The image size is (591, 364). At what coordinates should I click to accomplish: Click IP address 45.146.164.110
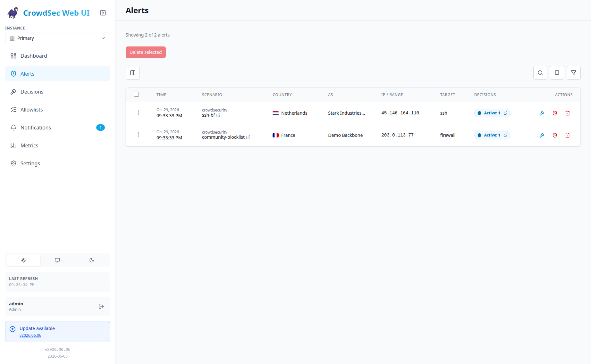click(400, 113)
